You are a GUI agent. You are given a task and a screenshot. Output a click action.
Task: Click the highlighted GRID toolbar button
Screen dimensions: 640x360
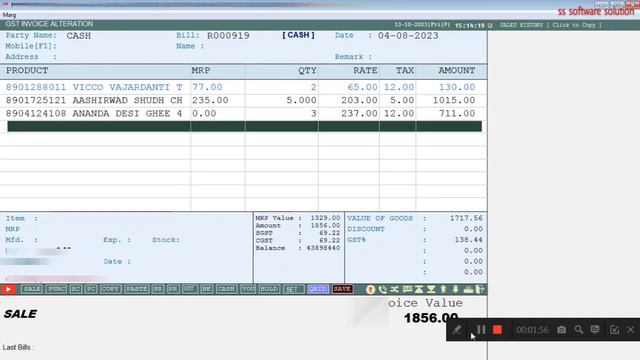tap(318, 289)
